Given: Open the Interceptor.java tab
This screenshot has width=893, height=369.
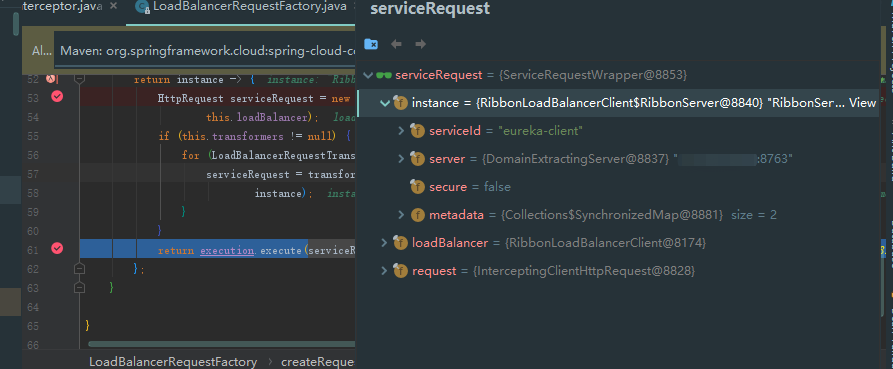Looking at the screenshot, I should 63,6.
